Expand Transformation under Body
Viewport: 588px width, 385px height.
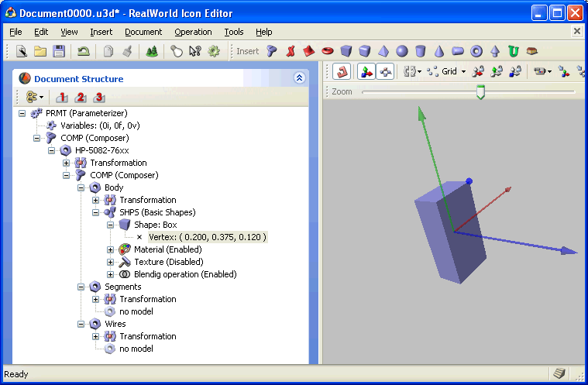coord(95,200)
